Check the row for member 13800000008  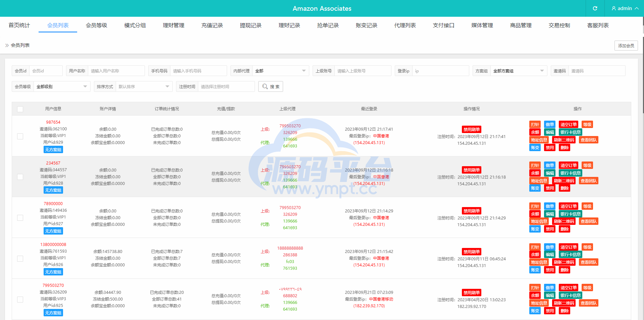tap(20, 259)
